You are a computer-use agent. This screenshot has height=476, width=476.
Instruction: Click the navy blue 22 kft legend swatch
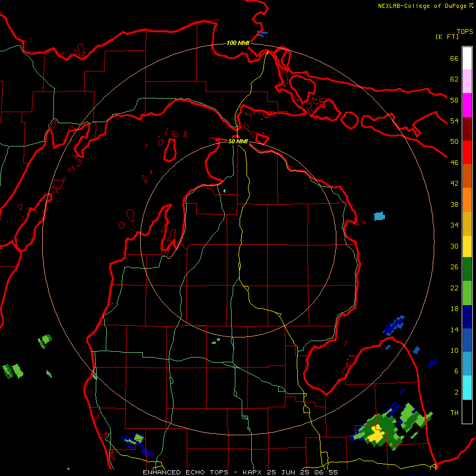467,317
